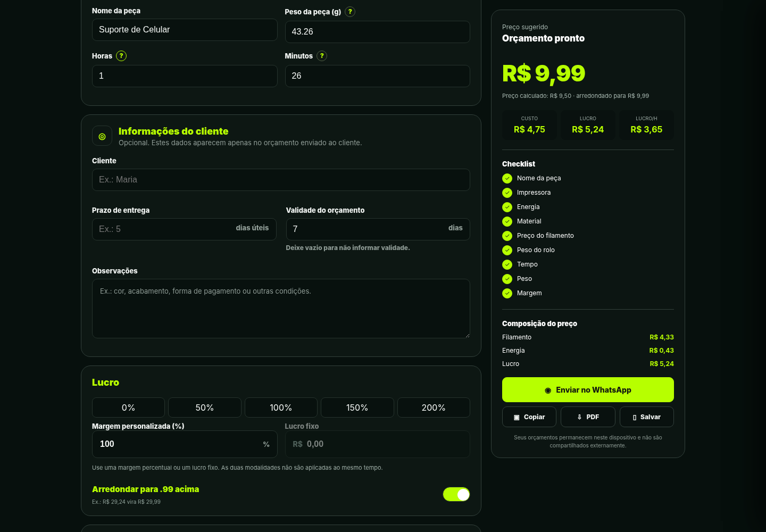Edit the Validade do orçamento days field
Screen dimensions: 766x532
click(378, 229)
